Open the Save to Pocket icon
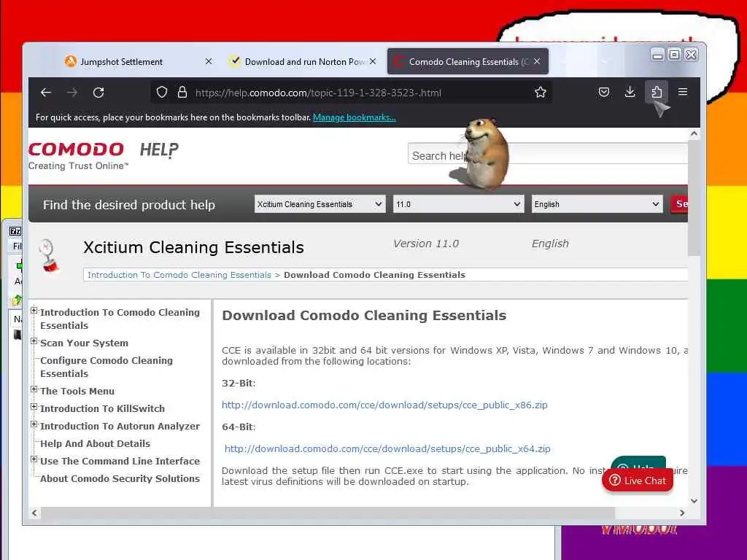Image resolution: width=747 pixels, height=560 pixels. point(603,92)
